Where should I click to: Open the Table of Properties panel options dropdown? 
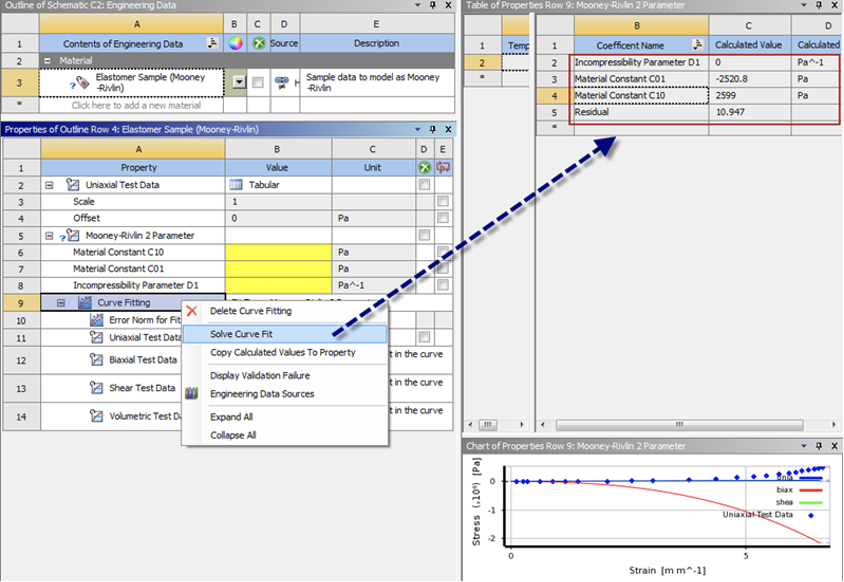point(804,5)
